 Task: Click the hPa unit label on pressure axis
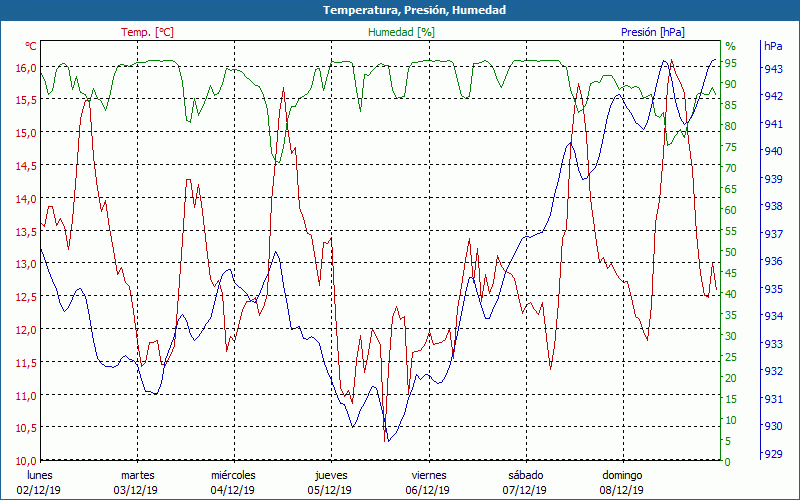[773, 46]
